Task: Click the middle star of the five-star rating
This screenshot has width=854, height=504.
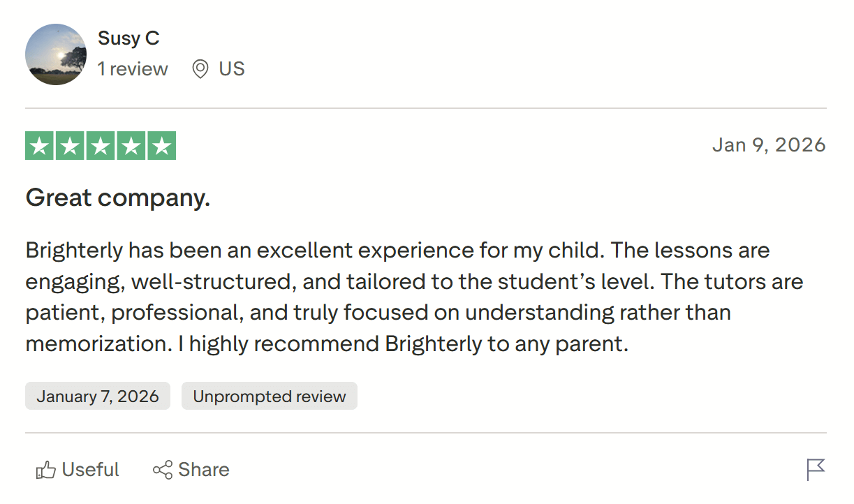Action: coord(101,145)
